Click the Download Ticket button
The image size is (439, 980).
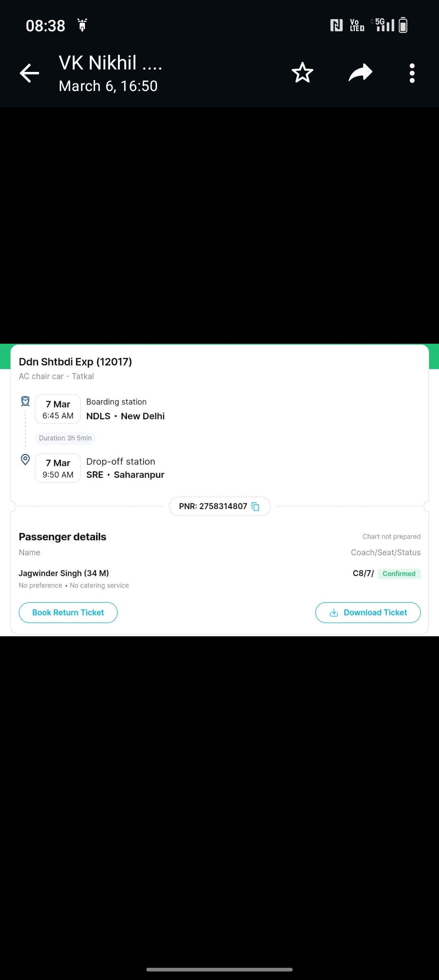[x=368, y=612]
